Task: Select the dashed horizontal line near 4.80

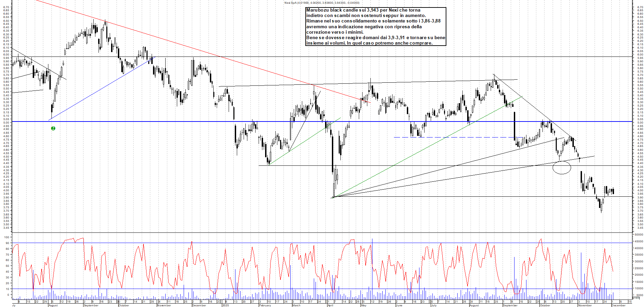Action: pyautogui.click(x=443, y=137)
